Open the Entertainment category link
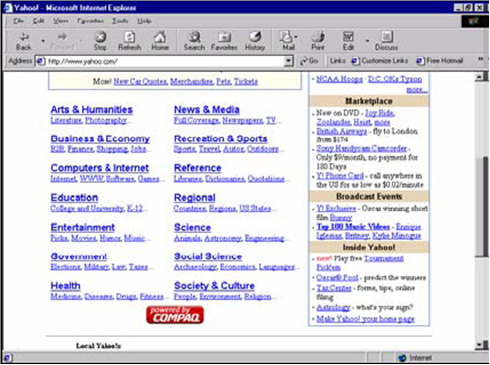490x365 pixels. (83, 227)
